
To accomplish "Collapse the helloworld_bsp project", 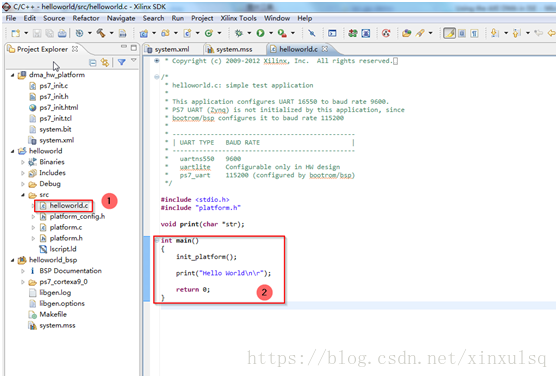I will pos(13,260).
